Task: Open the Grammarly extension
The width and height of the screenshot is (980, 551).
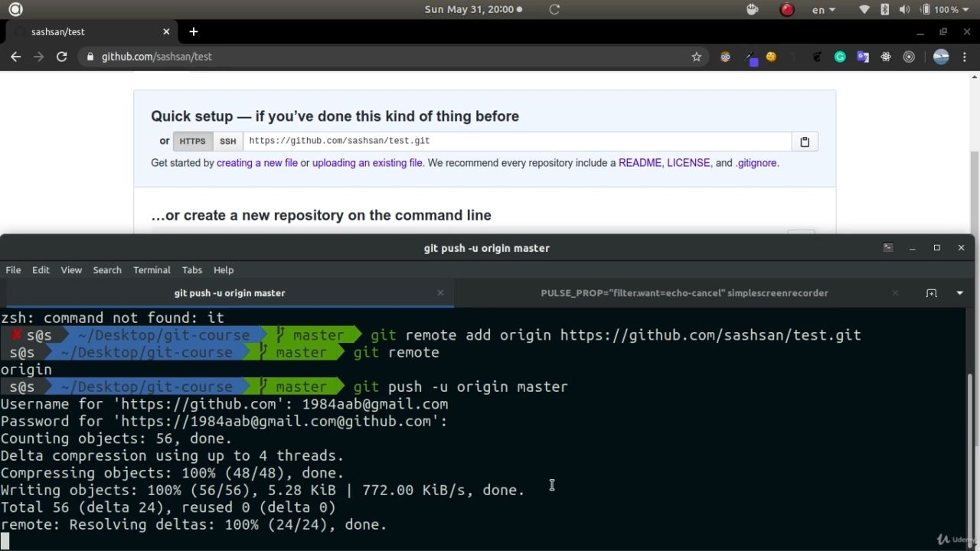Action: 840,57
